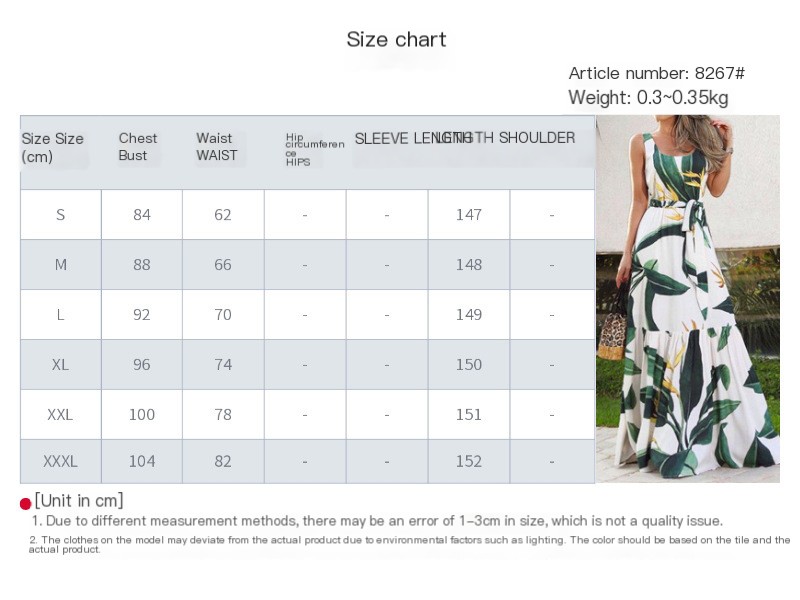Click the red bullet dot icon
Screen dimensions: 800x600
tap(26, 504)
